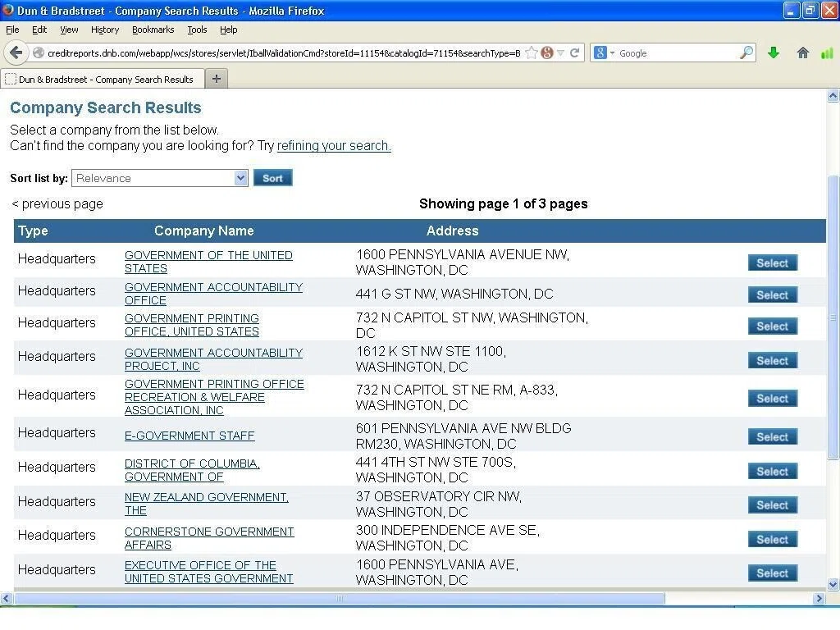The height and width of the screenshot is (630, 840).
Task: Open the Edit menu
Action: 39,30
